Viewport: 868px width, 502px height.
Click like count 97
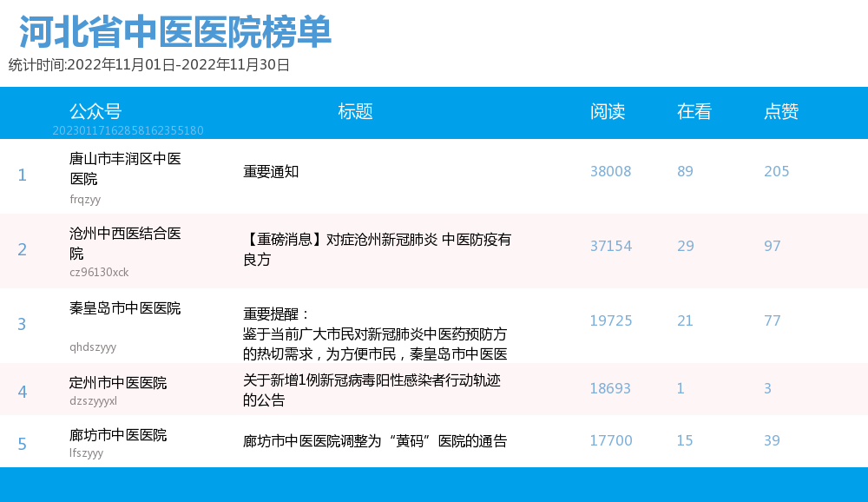tap(773, 246)
